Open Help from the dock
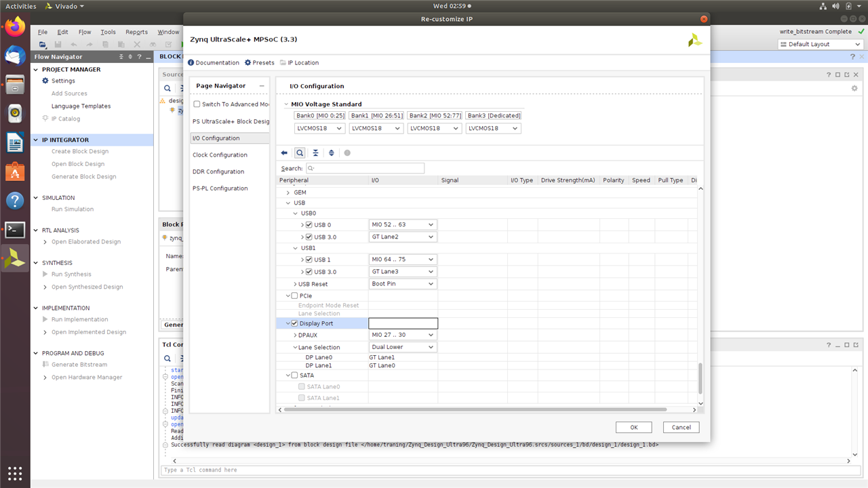868x488 pixels. 15,201
